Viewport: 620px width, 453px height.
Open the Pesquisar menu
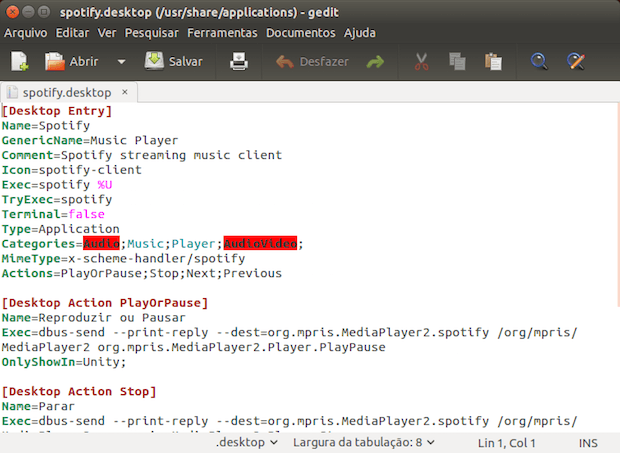[x=152, y=33]
